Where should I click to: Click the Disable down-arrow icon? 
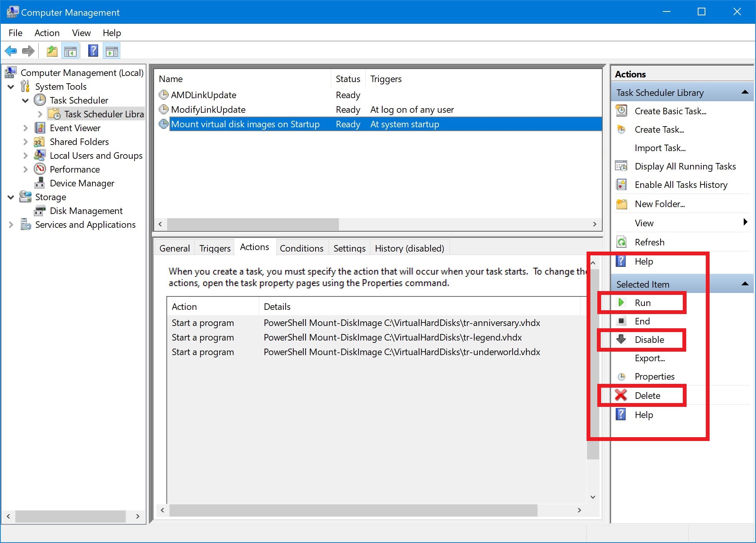pos(621,339)
